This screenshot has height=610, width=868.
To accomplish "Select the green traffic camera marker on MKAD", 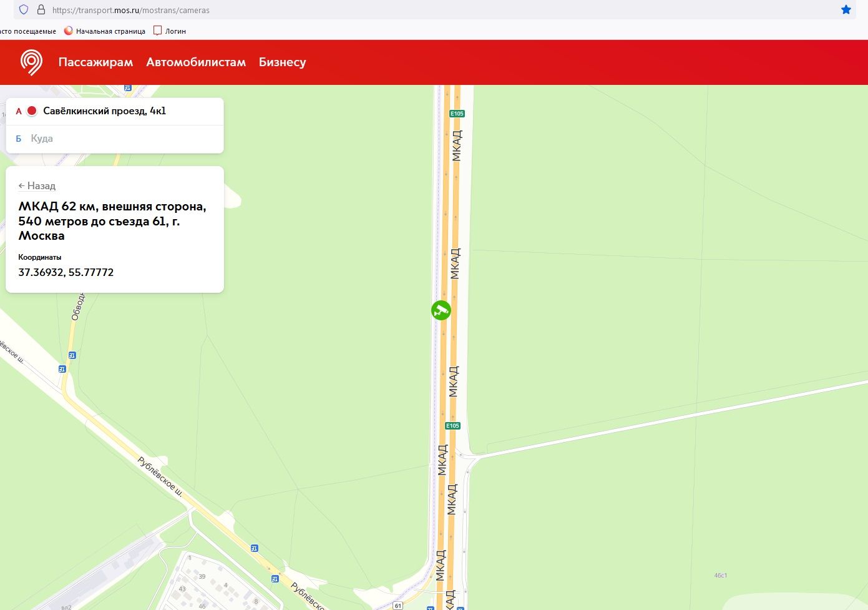I will [x=441, y=310].
